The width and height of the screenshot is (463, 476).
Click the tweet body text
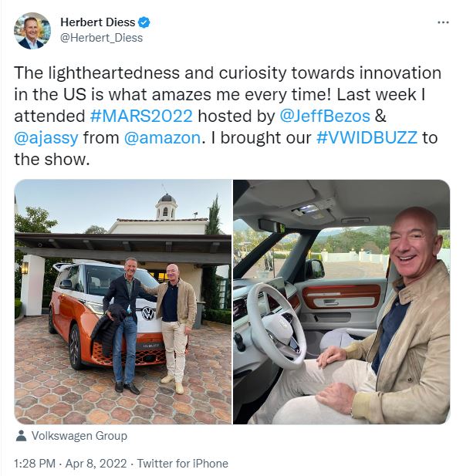pos(228,116)
